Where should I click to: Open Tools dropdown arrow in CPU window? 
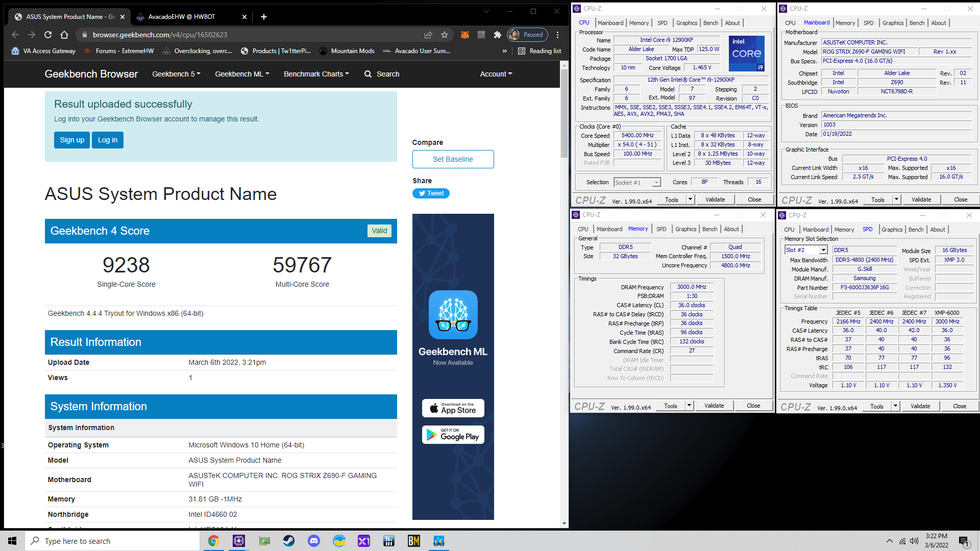tap(690, 199)
